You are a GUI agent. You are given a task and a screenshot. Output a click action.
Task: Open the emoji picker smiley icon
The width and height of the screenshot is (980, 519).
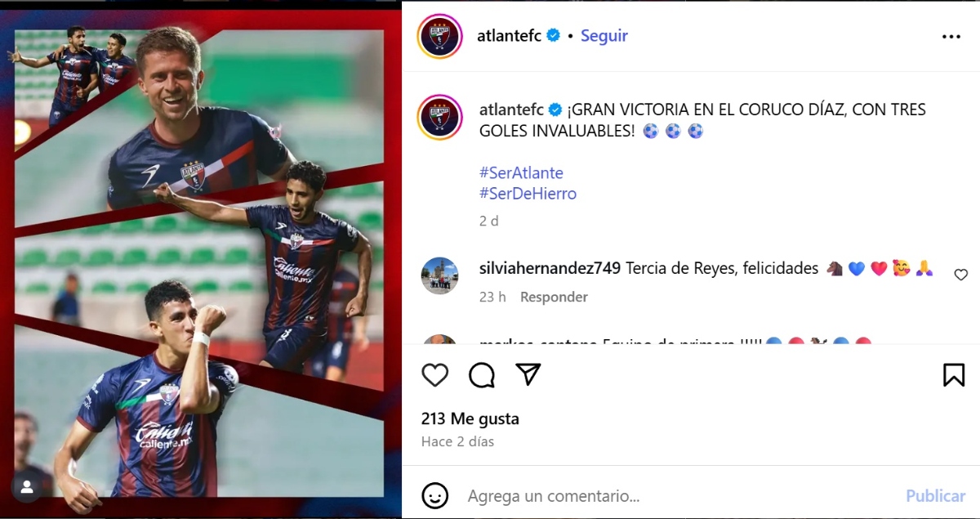tap(435, 495)
